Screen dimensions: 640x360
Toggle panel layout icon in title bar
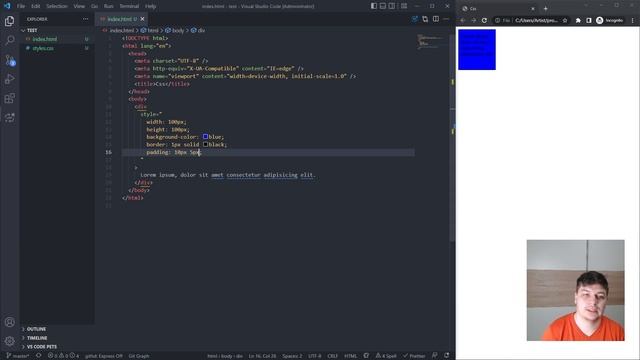click(x=383, y=6)
